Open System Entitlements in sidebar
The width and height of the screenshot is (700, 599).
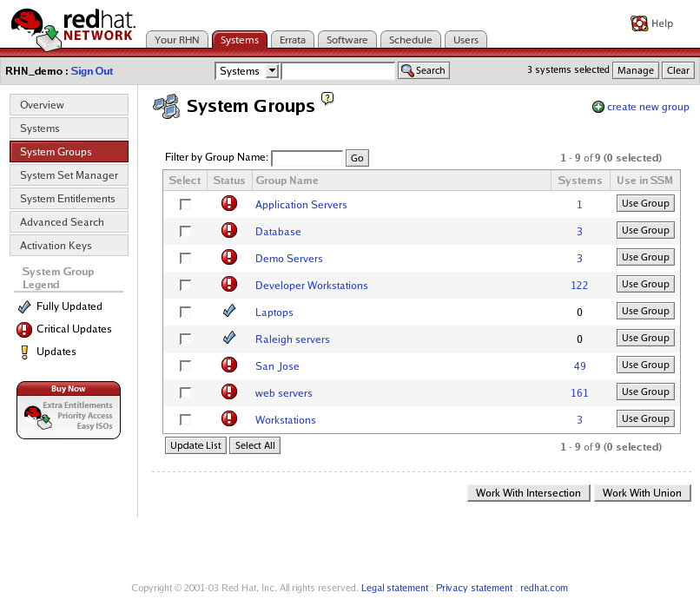[69, 199]
